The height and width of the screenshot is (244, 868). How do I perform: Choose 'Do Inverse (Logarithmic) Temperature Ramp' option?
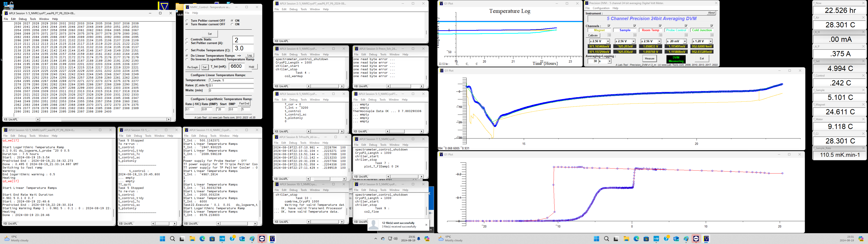tap(187, 59)
